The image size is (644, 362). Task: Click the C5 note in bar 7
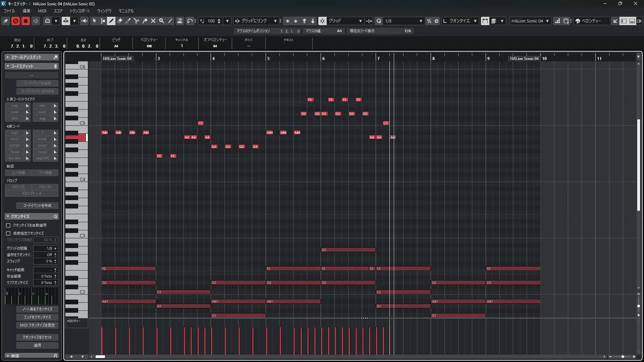386,123
